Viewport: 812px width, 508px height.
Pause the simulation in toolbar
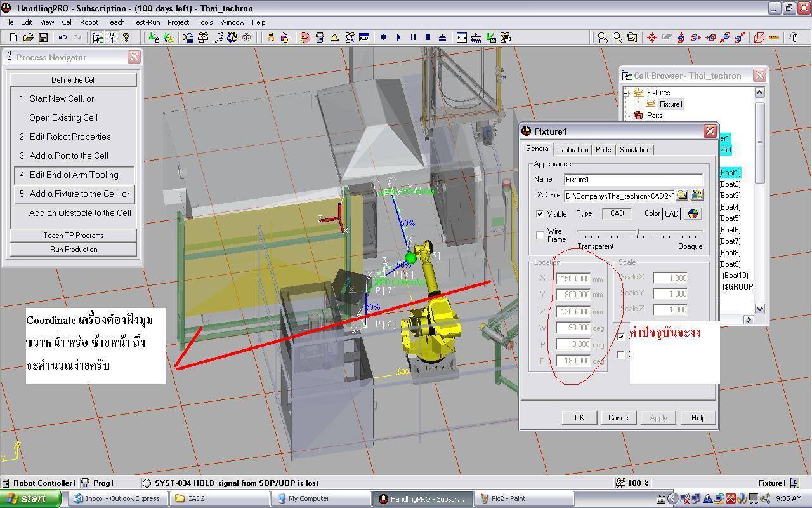click(413, 37)
